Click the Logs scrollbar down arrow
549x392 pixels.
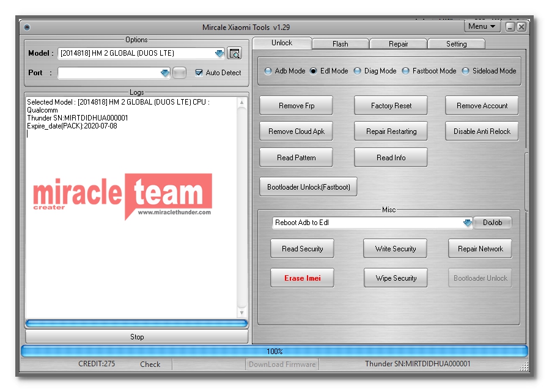241,313
